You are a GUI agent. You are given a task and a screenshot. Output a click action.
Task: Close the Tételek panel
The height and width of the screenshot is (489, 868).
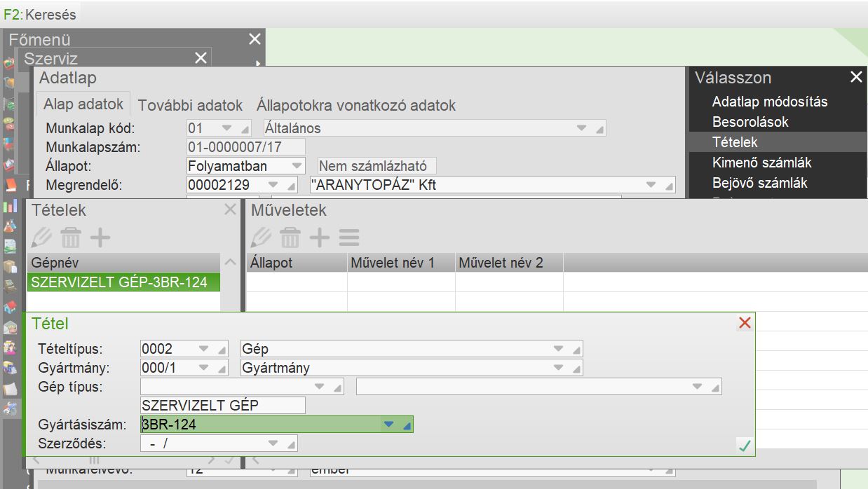(230, 209)
